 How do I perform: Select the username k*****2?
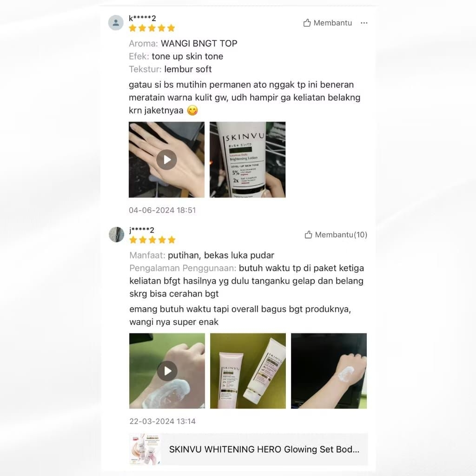(x=142, y=18)
